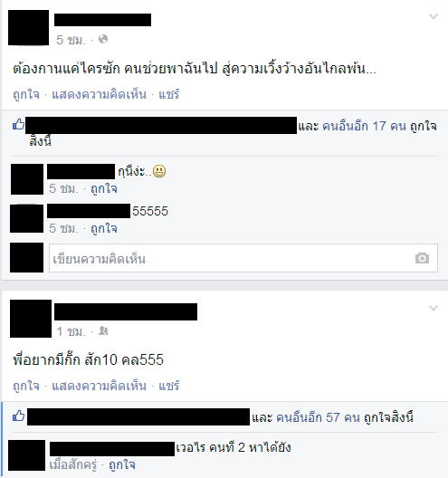Image resolution: width=448 pixels, height=478 pixels.
Task: Click the globe public privacy icon
Action: [x=103, y=39]
